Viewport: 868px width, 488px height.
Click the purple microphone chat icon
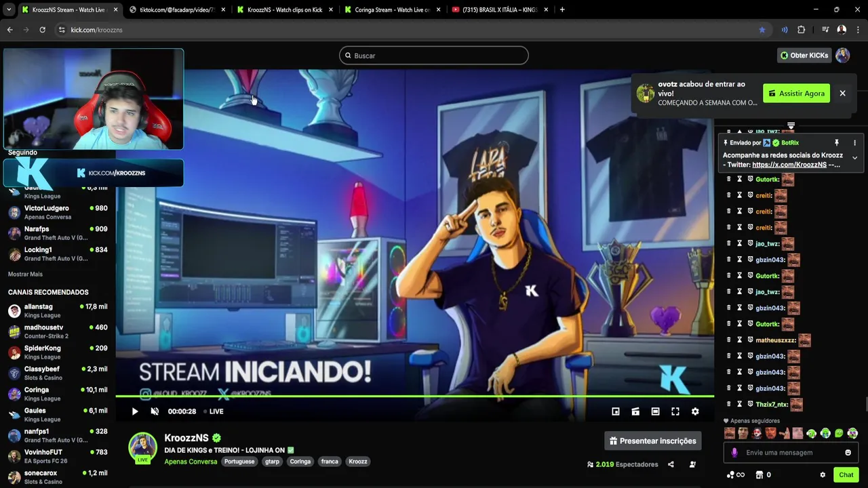(734, 453)
